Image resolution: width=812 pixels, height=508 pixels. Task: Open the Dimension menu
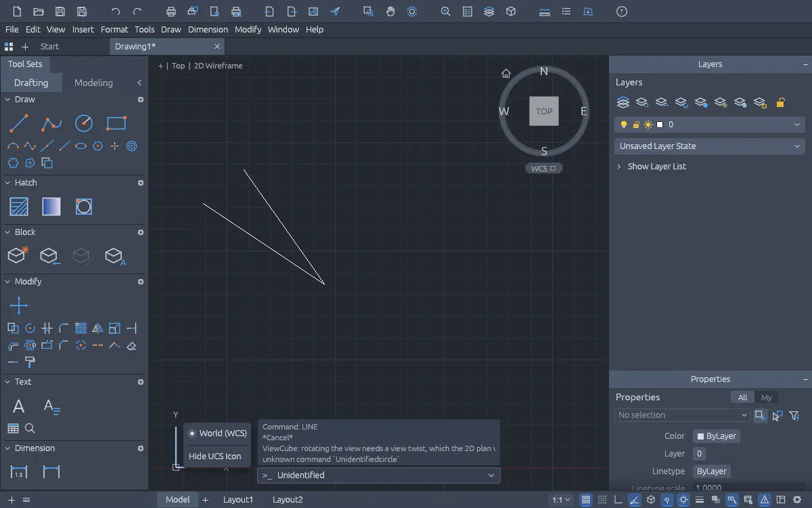click(x=208, y=30)
